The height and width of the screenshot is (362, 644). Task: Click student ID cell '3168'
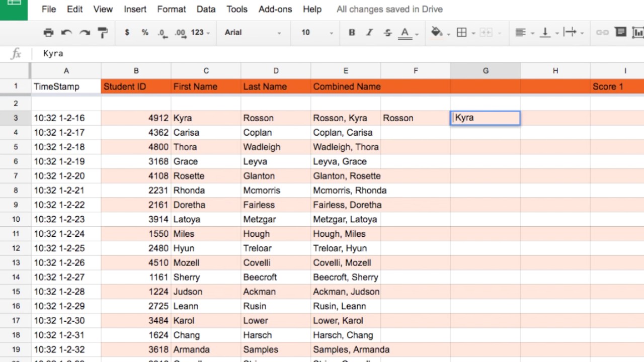point(136,161)
